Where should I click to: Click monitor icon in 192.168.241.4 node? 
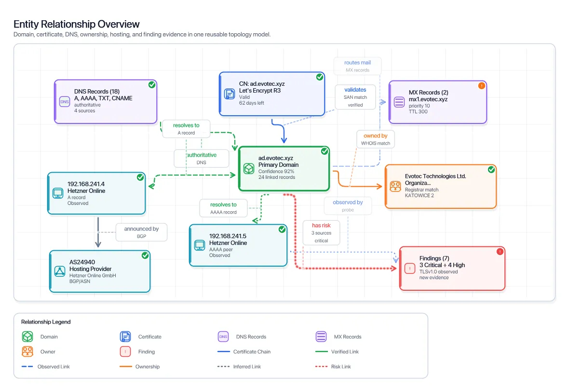(58, 193)
